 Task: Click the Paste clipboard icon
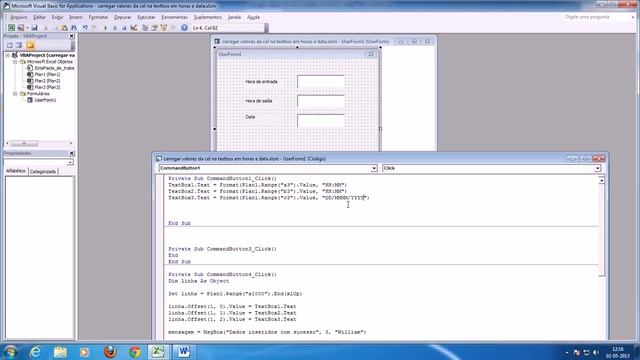64,28
